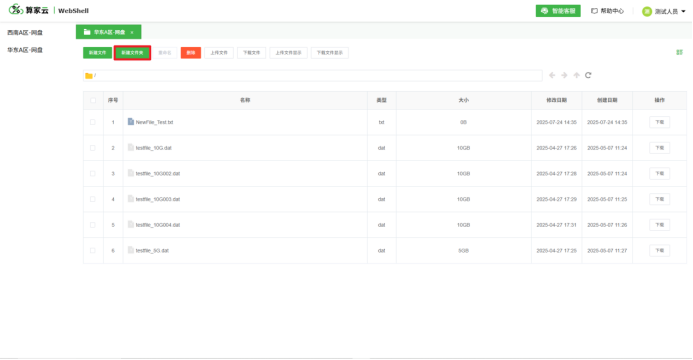Select the 华东A区-网盘 tab

109,32
